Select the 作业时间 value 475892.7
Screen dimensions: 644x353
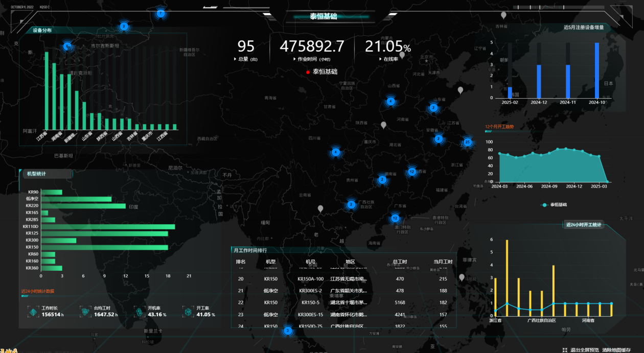pos(312,46)
